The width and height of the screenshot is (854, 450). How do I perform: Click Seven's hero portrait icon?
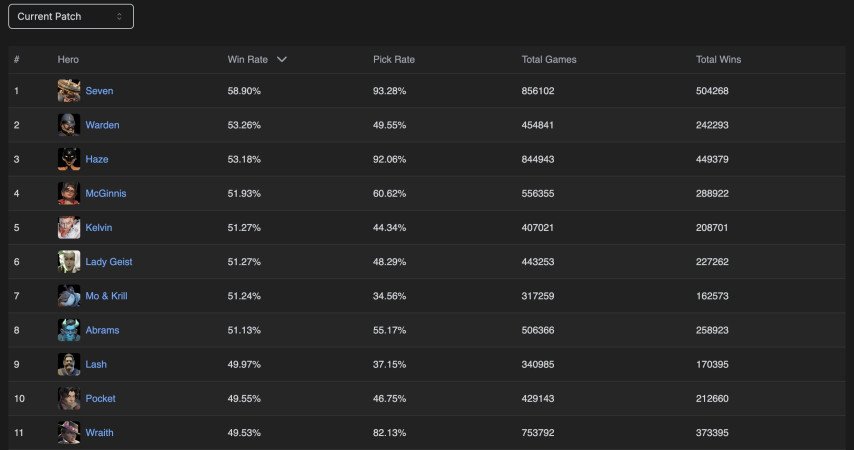point(69,91)
